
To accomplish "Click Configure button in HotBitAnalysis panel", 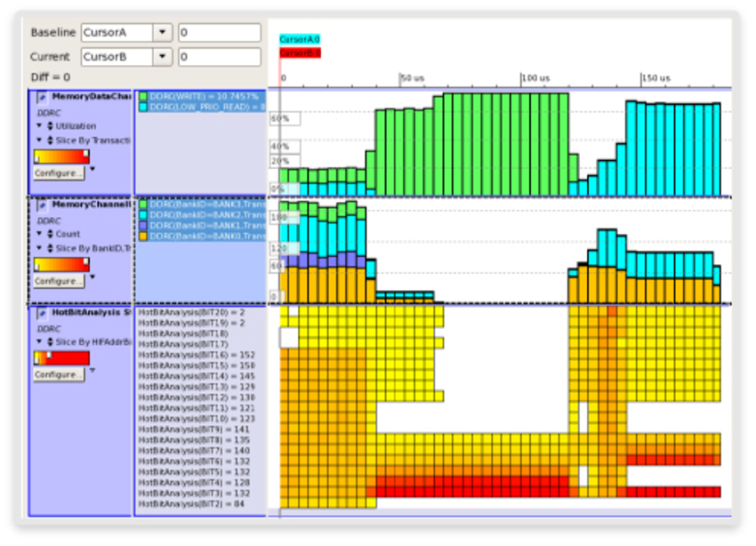I will pos(59,375).
